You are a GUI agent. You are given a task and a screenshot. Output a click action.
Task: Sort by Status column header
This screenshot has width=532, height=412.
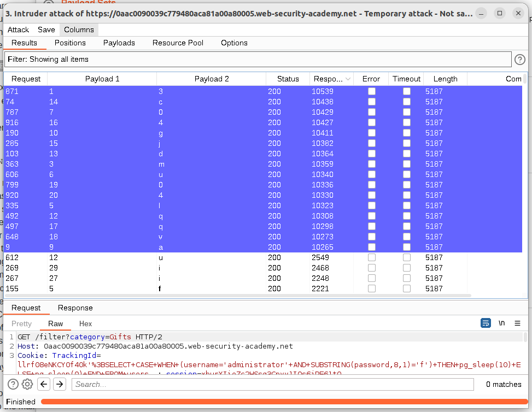point(288,79)
